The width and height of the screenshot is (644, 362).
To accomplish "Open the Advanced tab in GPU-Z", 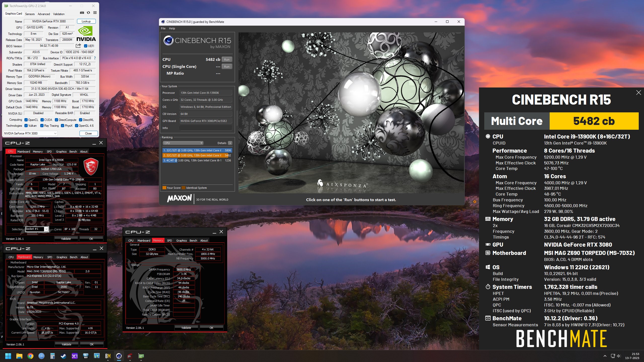I will click(44, 14).
